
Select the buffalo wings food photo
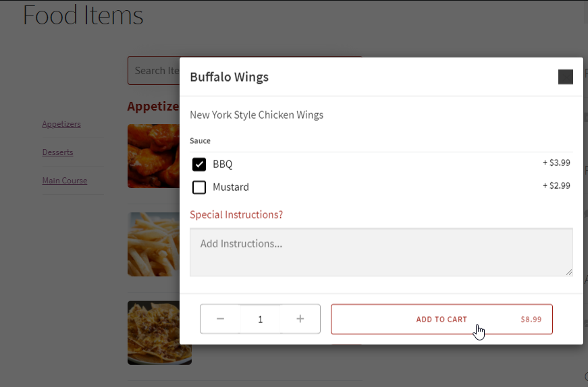[x=154, y=156]
